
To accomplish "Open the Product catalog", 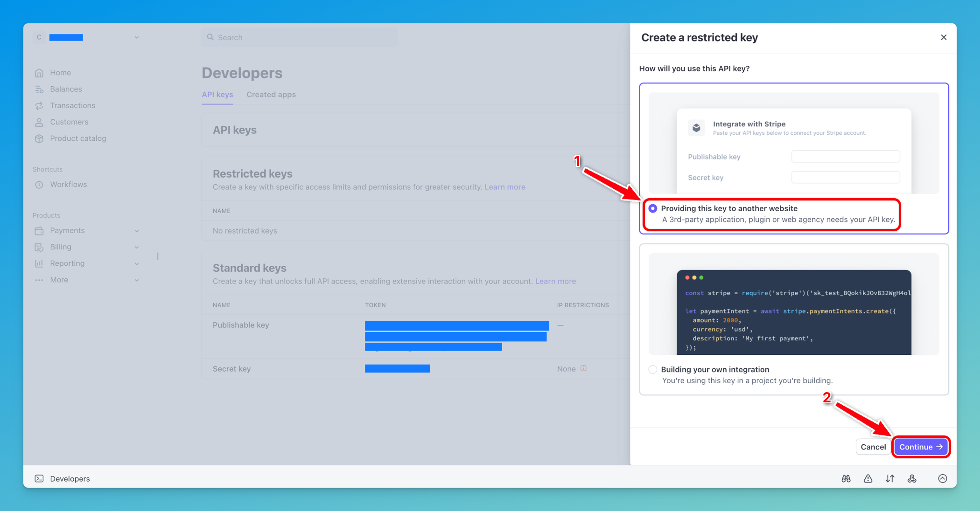I will point(78,138).
